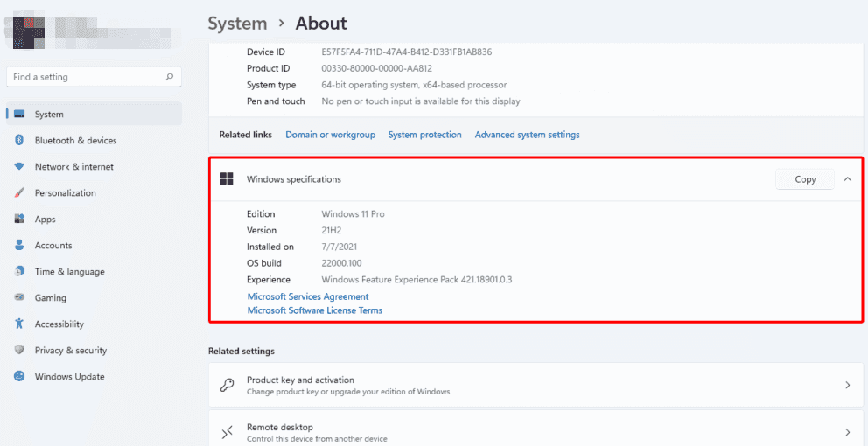The image size is (868, 446).
Task: Click the System monitor icon in sidebar
Action: (19, 114)
